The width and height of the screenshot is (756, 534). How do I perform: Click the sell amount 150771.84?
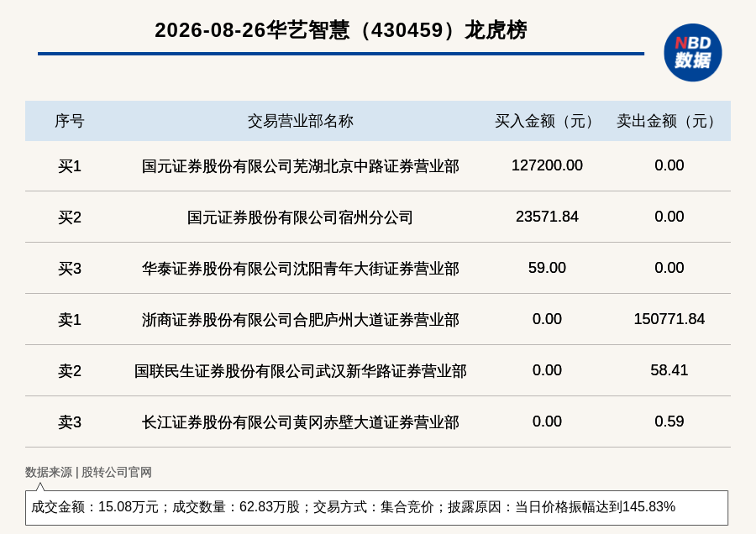[x=669, y=318]
